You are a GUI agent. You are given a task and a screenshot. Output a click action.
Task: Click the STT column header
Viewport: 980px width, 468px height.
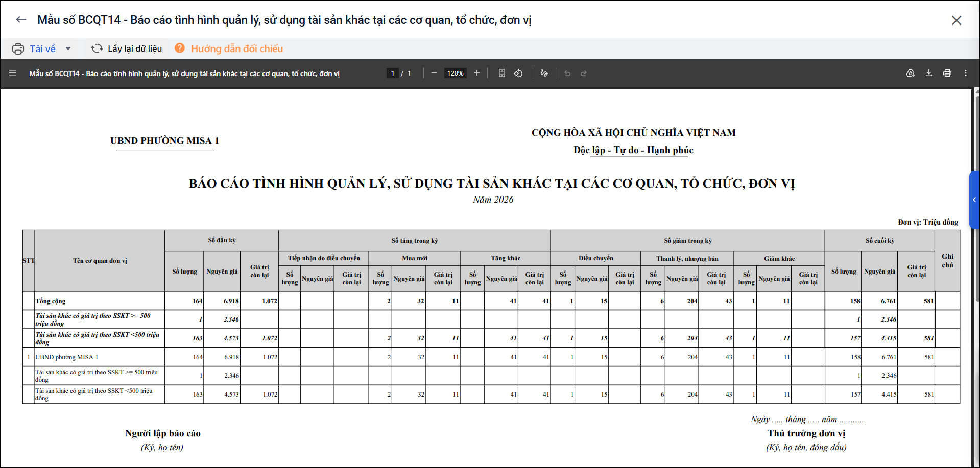[29, 261]
